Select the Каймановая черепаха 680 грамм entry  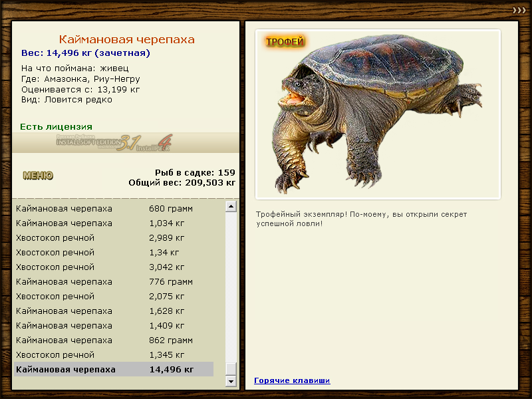[x=113, y=208]
